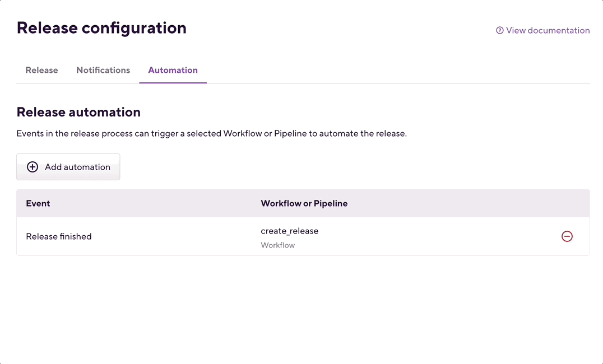Select the Automation tab
The height and width of the screenshot is (364, 603).
point(173,70)
